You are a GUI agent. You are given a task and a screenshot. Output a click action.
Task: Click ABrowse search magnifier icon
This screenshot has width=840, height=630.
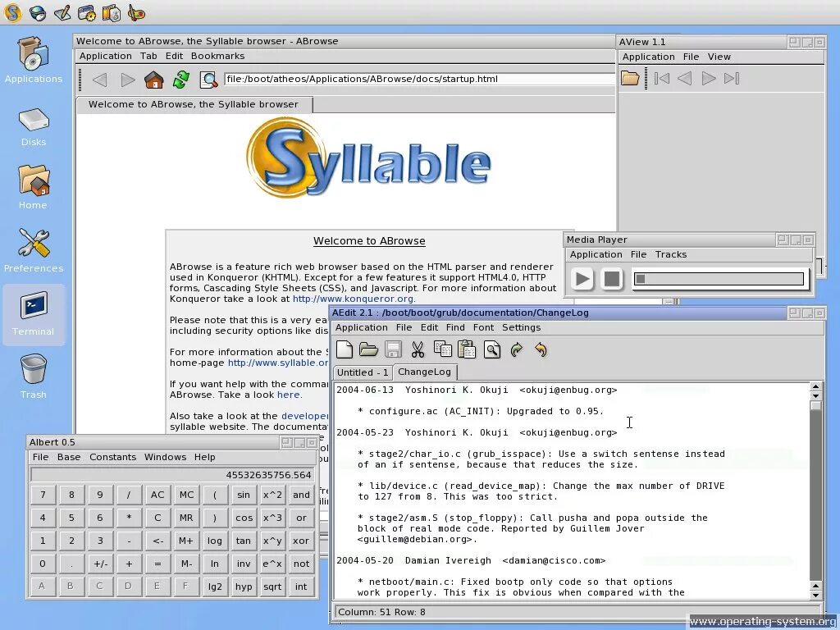point(208,80)
